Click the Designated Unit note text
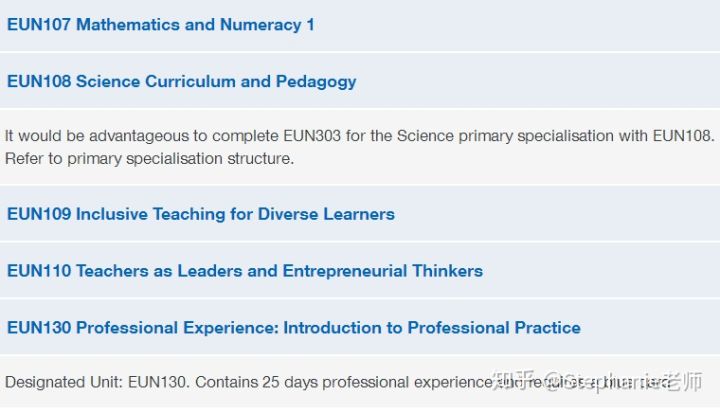 tap(338, 382)
